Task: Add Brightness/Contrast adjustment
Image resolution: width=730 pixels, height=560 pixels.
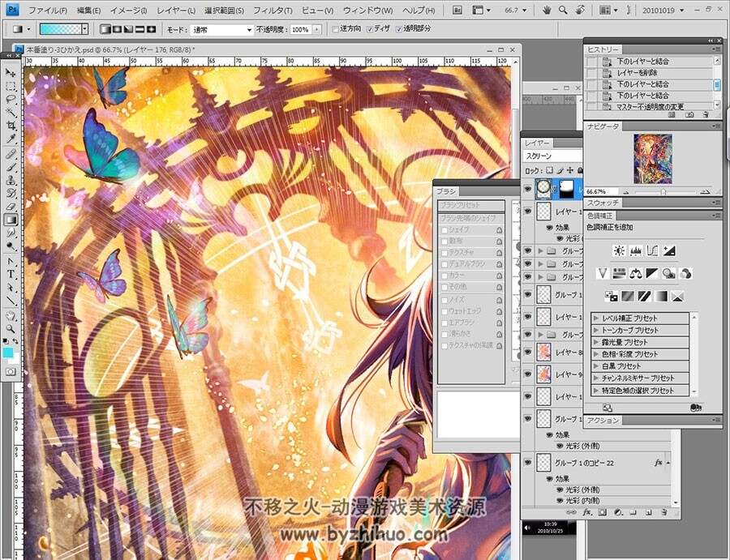Action: point(619,250)
